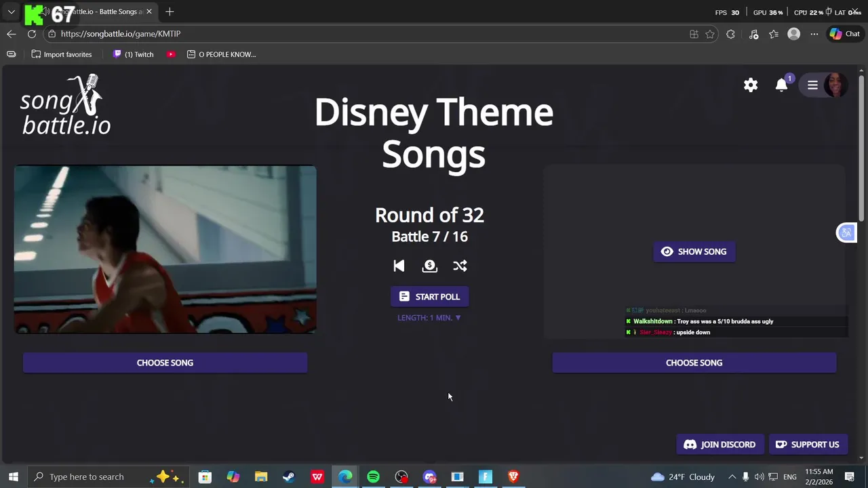This screenshot has height=488, width=868.
Task: Go back to the previous battle
Action: pyautogui.click(x=399, y=266)
